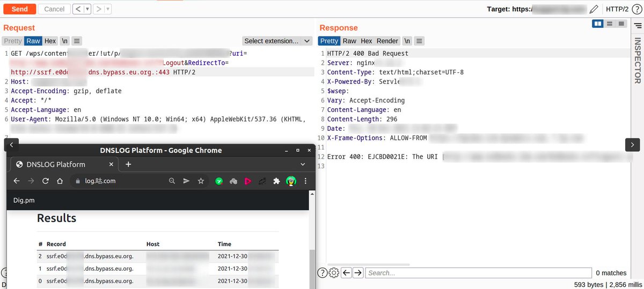The height and width of the screenshot is (289, 644).
Task: Go to next search match arrow
Action: point(358,273)
